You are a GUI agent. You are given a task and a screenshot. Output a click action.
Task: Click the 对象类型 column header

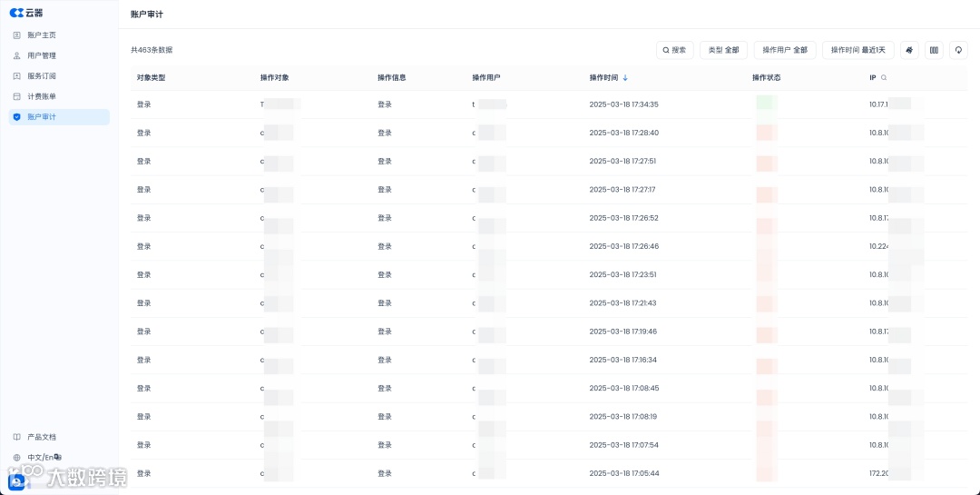click(x=152, y=78)
